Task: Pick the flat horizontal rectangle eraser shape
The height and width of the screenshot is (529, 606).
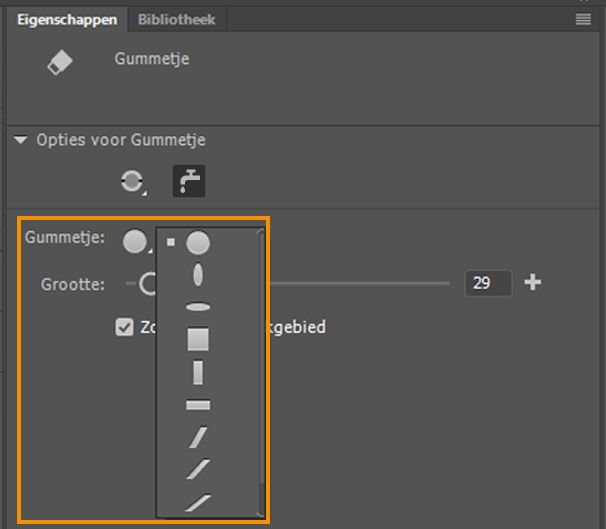Action: [x=198, y=405]
